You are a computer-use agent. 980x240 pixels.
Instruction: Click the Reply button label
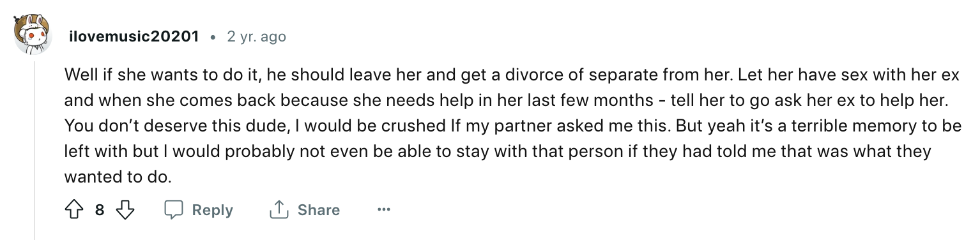[x=213, y=210]
